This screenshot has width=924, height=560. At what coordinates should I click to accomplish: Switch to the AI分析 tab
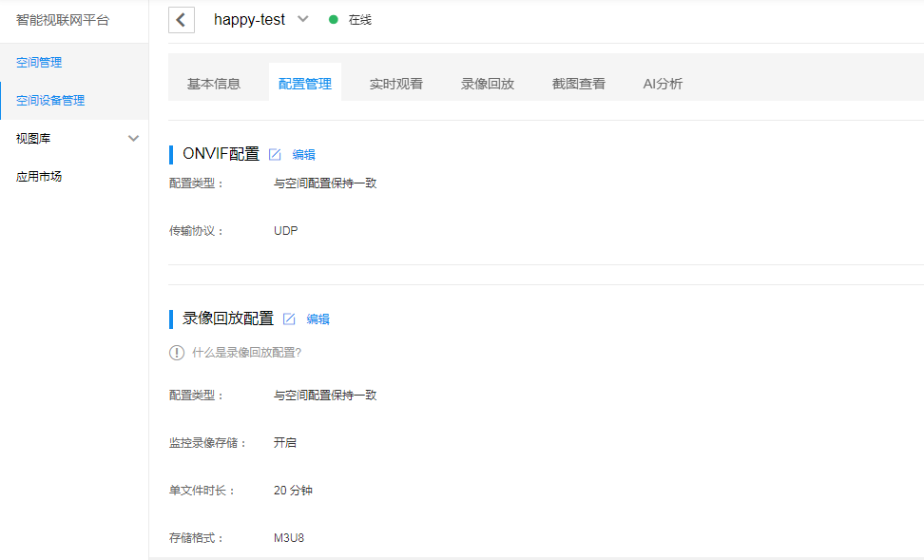click(x=663, y=84)
